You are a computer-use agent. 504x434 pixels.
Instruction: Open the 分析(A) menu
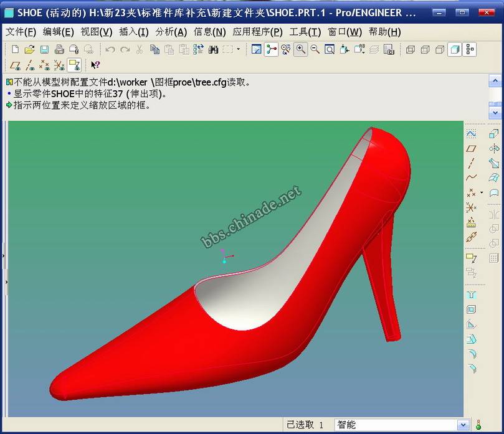[171, 32]
